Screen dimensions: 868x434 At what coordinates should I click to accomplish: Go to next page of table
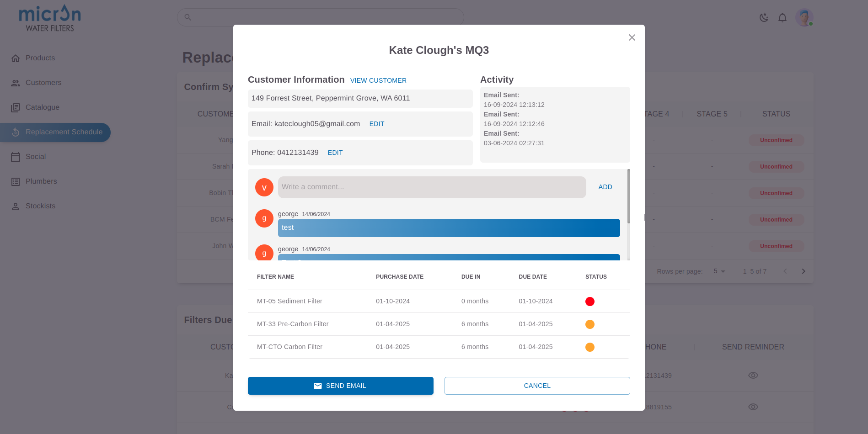pos(803,271)
